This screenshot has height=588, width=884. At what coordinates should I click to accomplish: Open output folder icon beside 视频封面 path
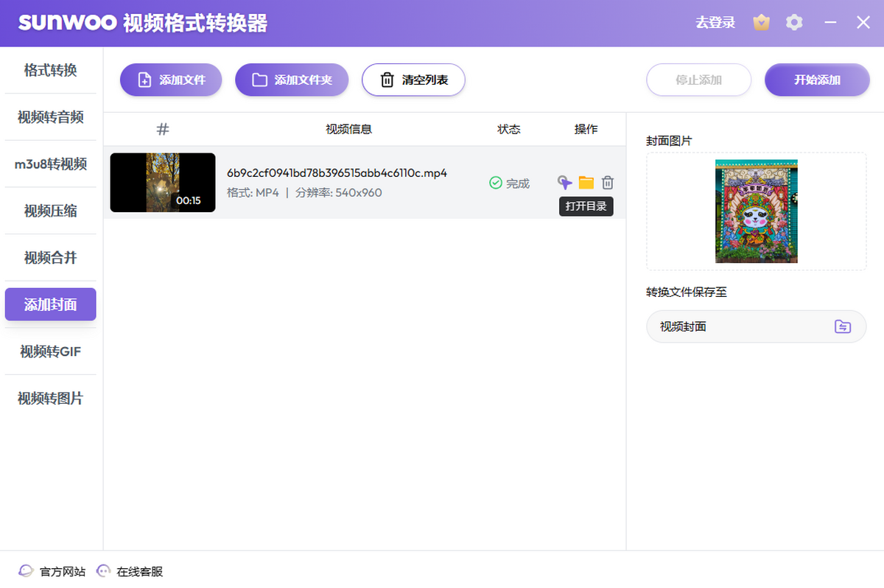click(843, 326)
